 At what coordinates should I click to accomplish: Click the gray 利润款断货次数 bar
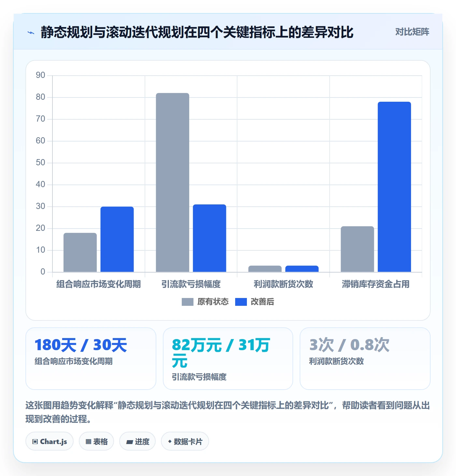(x=265, y=269)
